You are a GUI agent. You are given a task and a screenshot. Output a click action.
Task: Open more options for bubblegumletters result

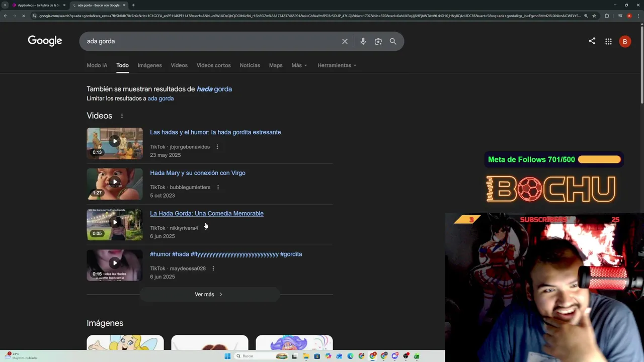[218, 187]
